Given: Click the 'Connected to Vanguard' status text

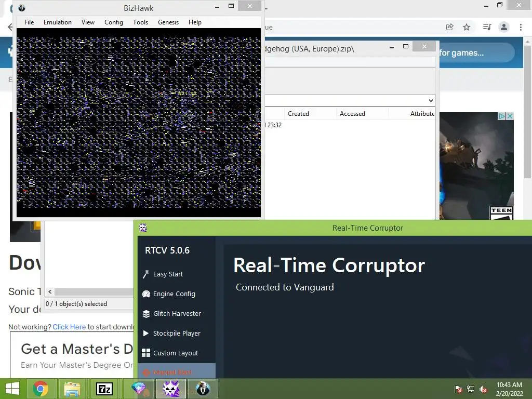Looking at the screenshot, I should coord(285,287).
